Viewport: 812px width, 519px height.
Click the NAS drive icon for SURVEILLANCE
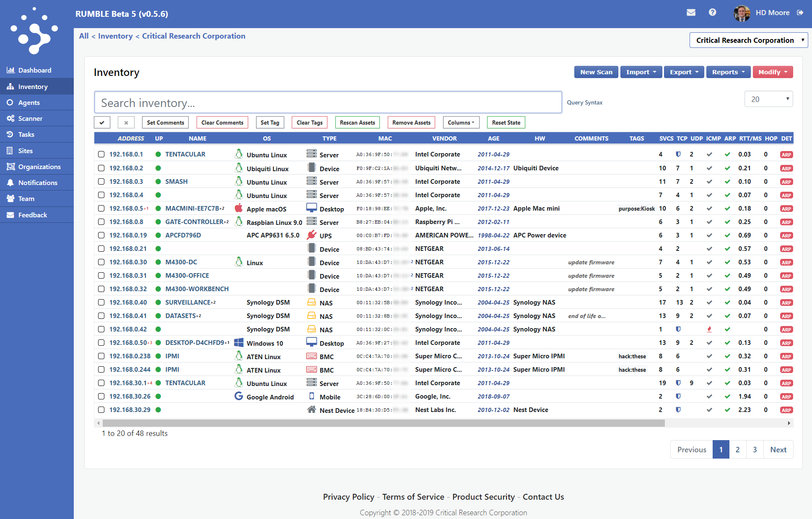click(x=311, y=302)
